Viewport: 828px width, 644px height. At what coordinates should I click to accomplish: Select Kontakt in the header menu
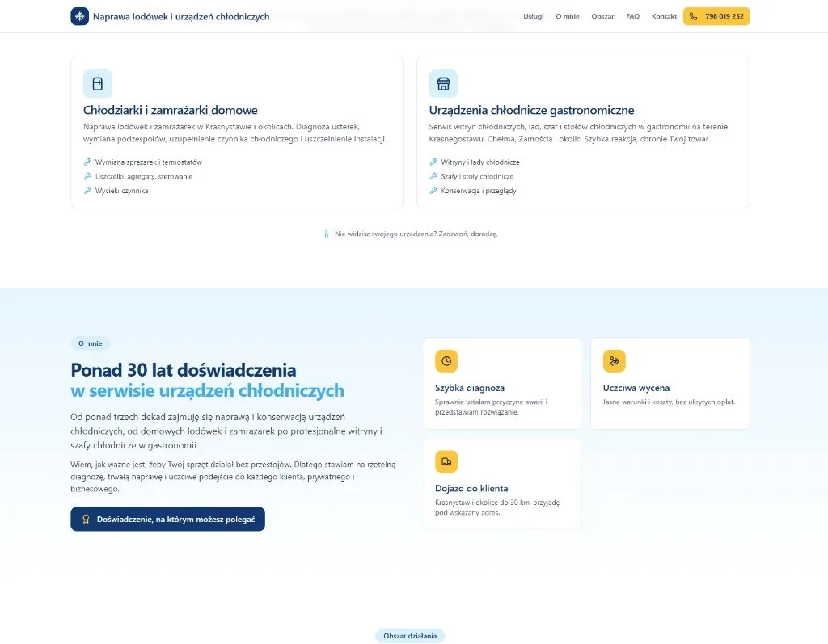click(x=664, y=16)
